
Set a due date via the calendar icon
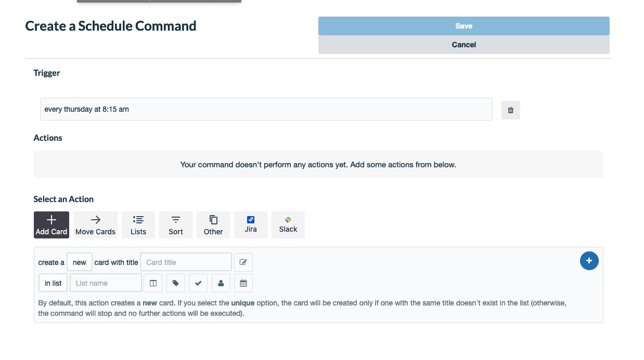[x=243, y=283]
